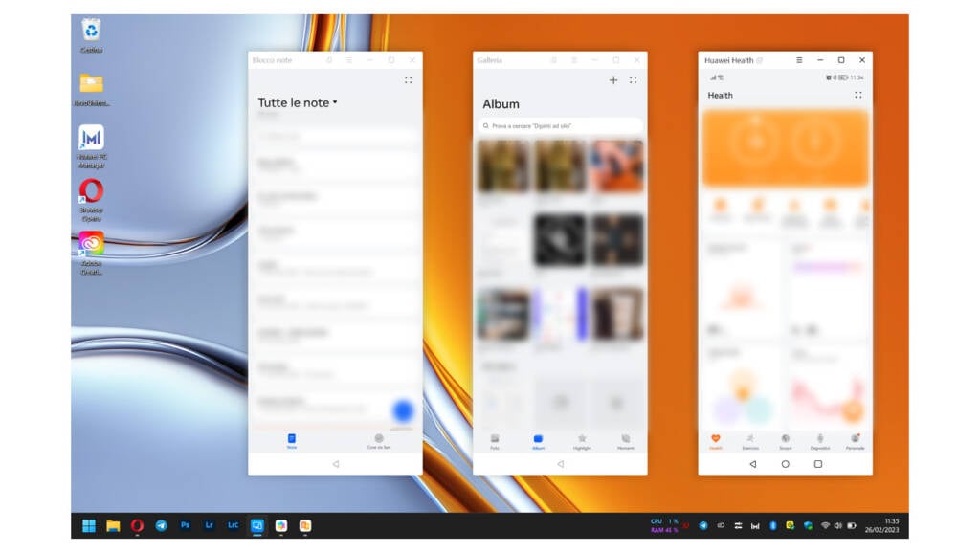Open the Dispositivi tab in Huawei Health

(820, 442)
